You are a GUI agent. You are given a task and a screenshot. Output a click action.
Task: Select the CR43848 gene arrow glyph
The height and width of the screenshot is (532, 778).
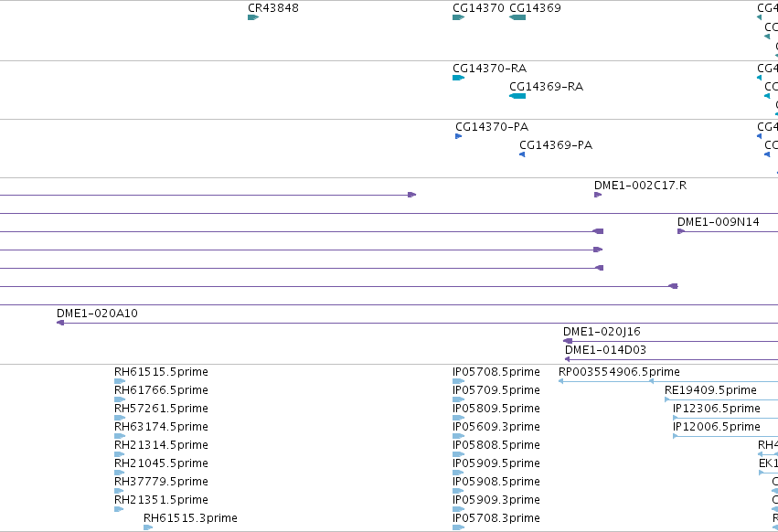point(253,17)
